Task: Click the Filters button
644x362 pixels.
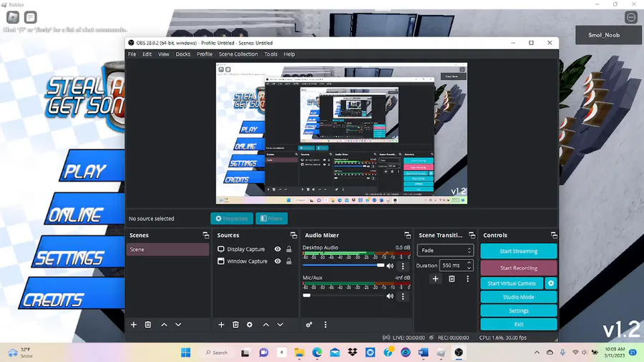Action: coord(271,219)
